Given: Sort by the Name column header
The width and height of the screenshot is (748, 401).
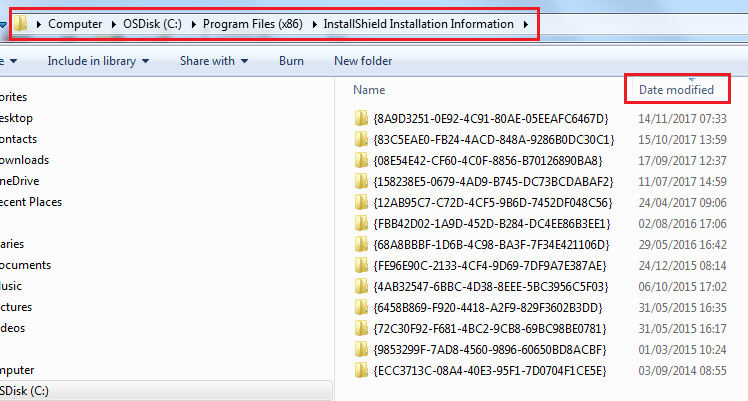Looking at the screenshot, I should tap(369, 90).
